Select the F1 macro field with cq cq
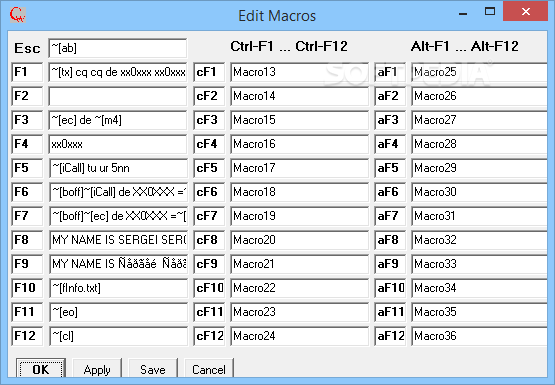Screen dimensions: 555x385 (x=118, y=72)
